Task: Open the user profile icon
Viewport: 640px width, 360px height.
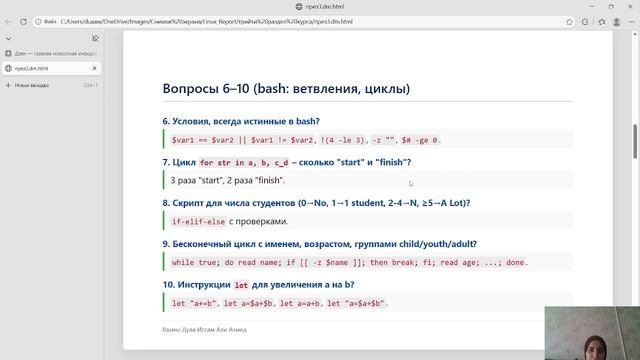Action: 617,22
